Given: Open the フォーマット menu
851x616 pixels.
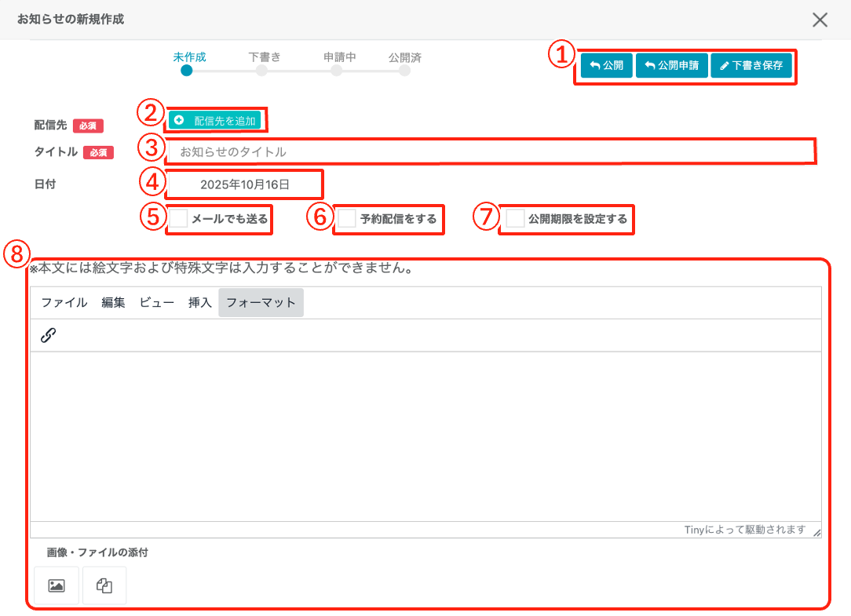Looking at the screenshot, I should coord(261,303).
